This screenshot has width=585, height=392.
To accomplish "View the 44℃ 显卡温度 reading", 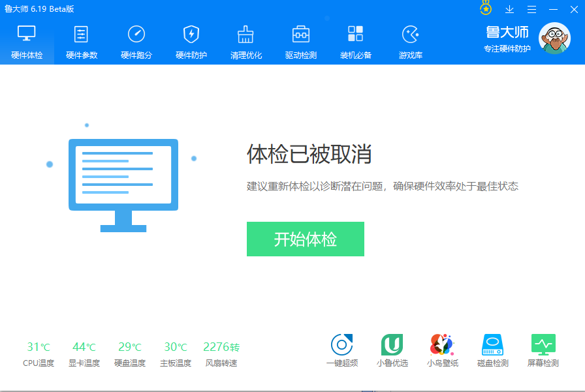I will pos(84,354).
